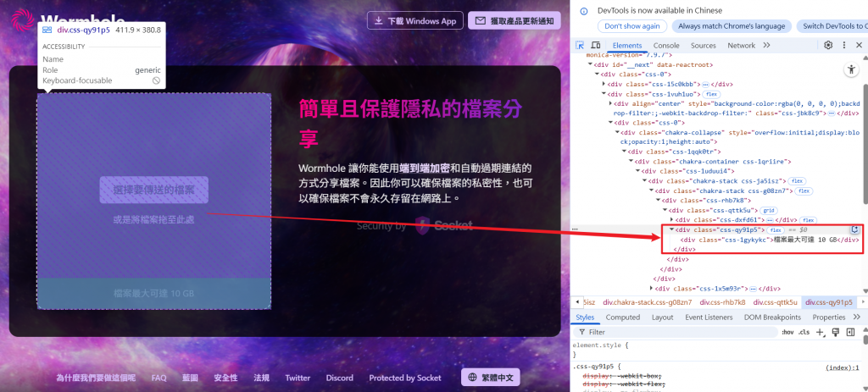Show more sidebar tabs after Properties
Viewport: 868px width, 392px height.
pyautogui.click(x=857, y=317)
